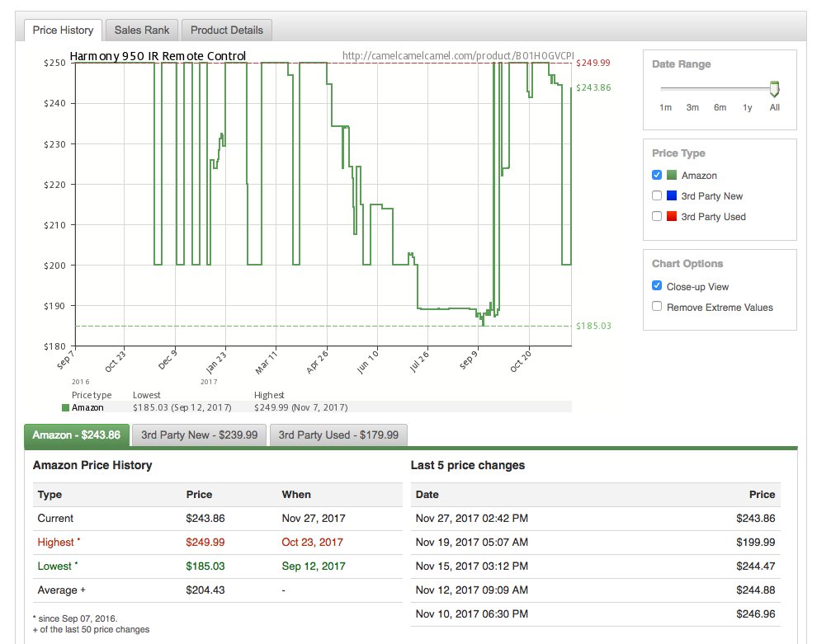The width and height of the screenshot is (831, 644).
Task: Click the Amazon Price History heading
Action: (x=92, y=465)
